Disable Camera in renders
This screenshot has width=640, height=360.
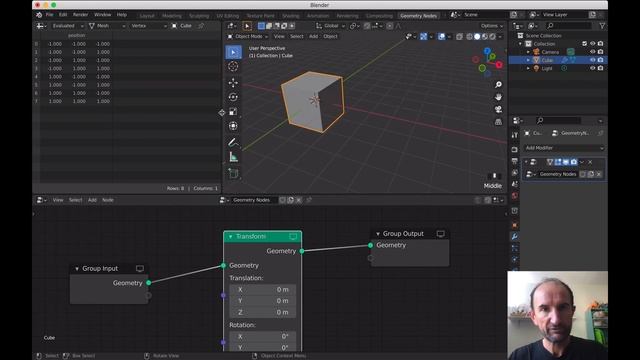[600, 52]
